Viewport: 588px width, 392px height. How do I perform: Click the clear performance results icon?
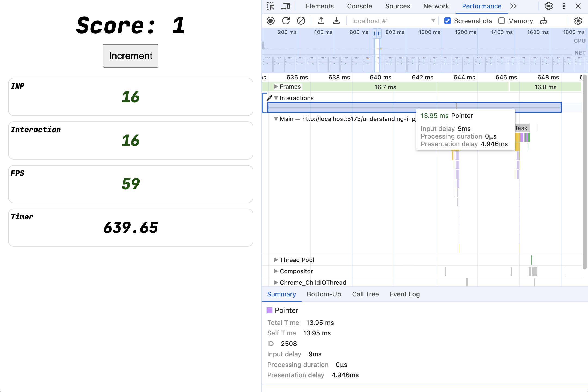(301, 21)
